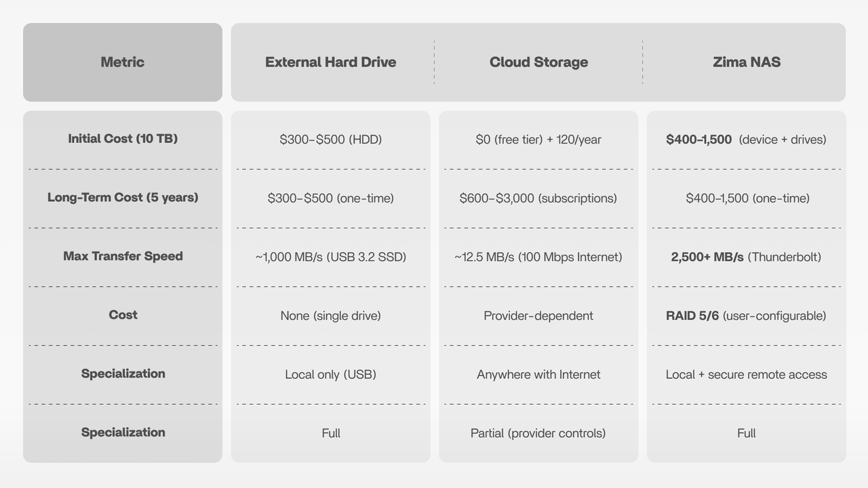Select the Zima NAS column header
868x488 pixels.
(x=747, y=62)
